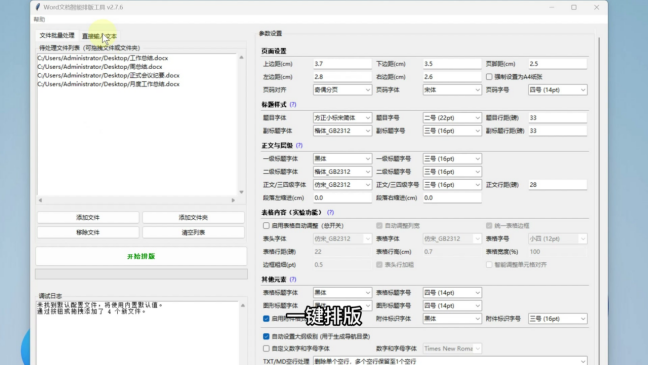648x365 pixels.
Task: Uncheck 自动设置大纲级别 option
Action: (x=266, y=336)
